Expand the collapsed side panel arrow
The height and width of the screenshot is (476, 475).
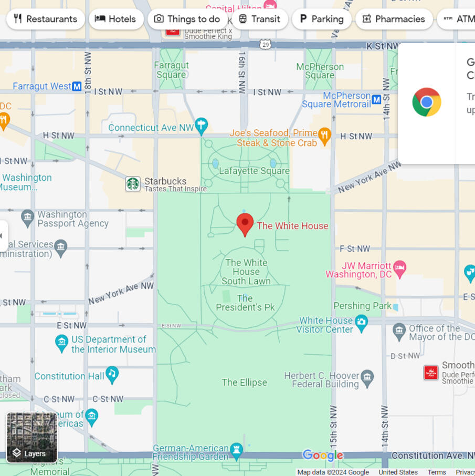point(3,235)
